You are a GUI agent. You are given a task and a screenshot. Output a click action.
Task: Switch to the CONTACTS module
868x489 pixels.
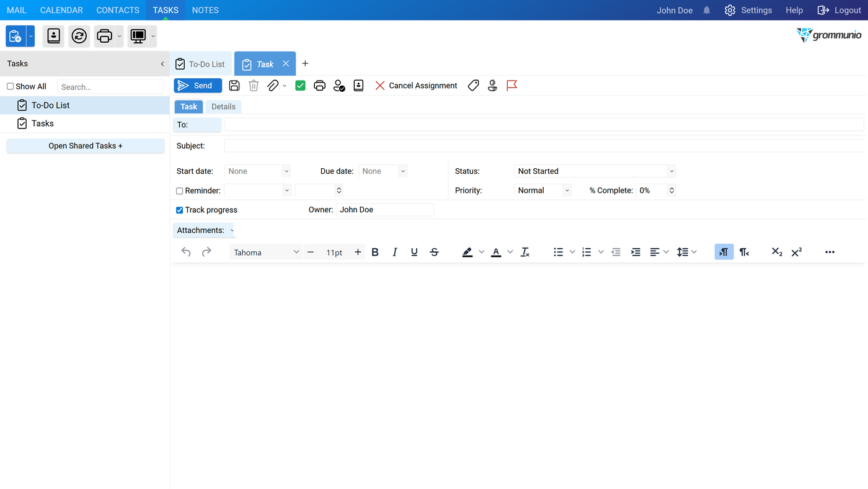tap(118, 10)
